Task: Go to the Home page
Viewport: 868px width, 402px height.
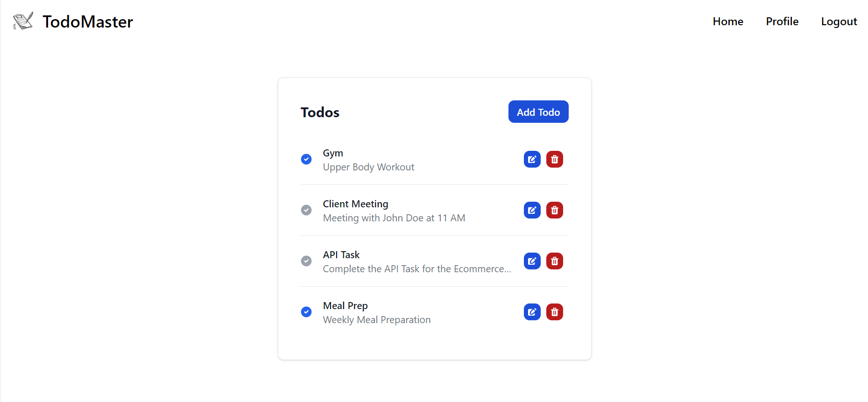Action: tap(727, 21)
